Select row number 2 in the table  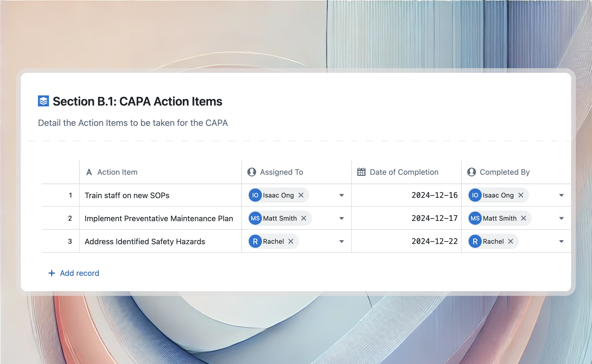tap(70, 218)
